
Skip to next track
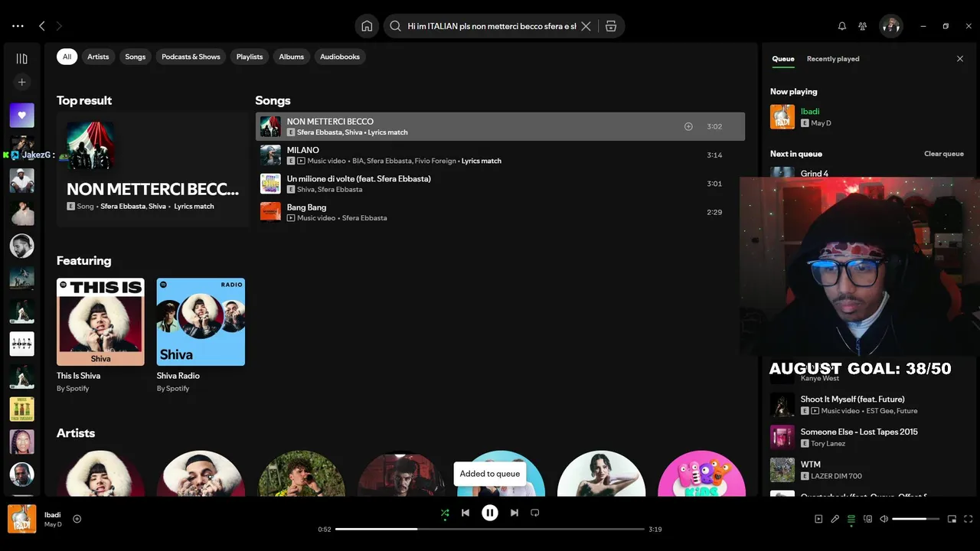514,513
